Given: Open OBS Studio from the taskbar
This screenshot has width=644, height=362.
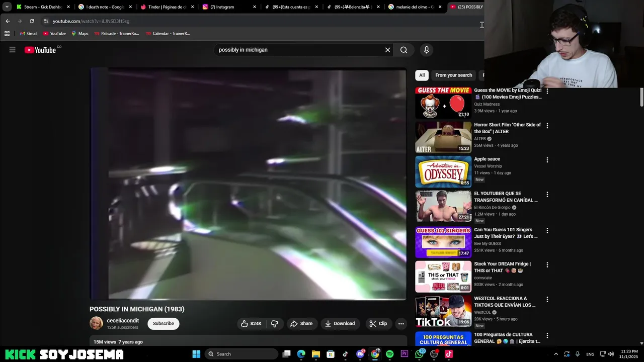Looking at the screenshot, I should click(x=434, y=354).
